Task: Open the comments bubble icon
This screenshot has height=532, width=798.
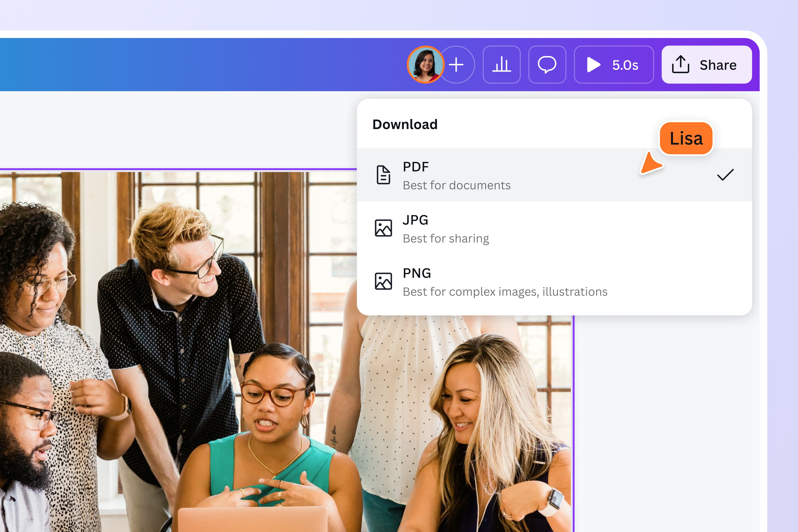Action: point(547,65)
